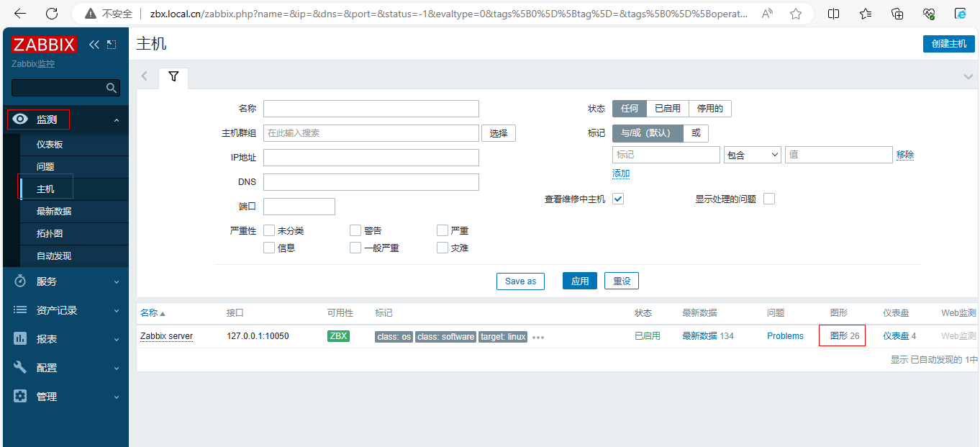Open 仪表板 in the sidebar
The width and height of the screenshot is (980, 447).
tap(50, 145)
